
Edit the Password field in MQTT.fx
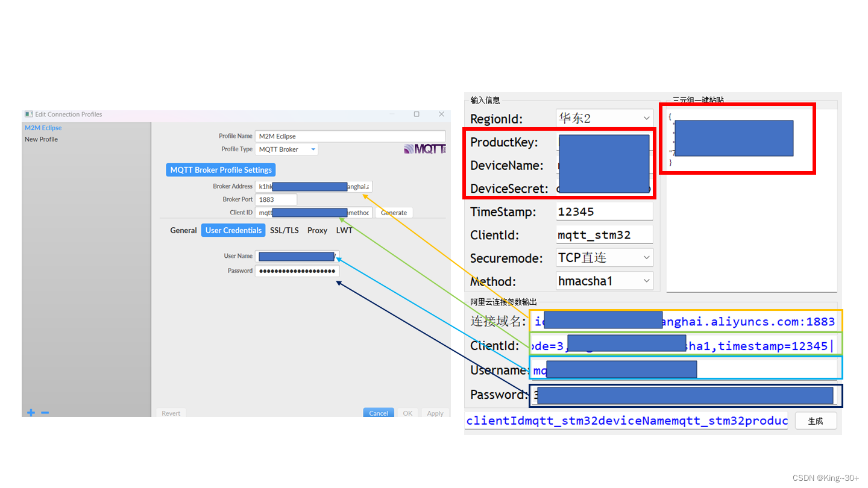(x=297, y=271)
